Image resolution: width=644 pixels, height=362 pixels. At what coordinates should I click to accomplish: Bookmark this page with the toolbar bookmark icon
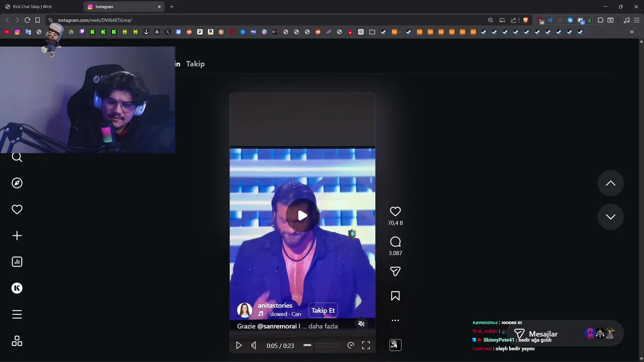(x=37, y=20)
